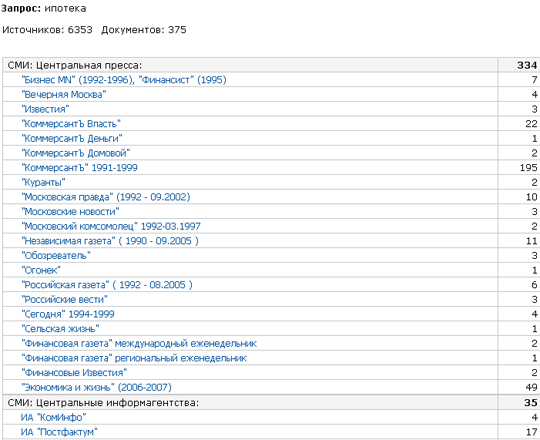The width and height of the screenshot is (540, 440).
Task: Click the count 7 for Бизнес MN
Action: pyautogui.click(x=534, y=80)
